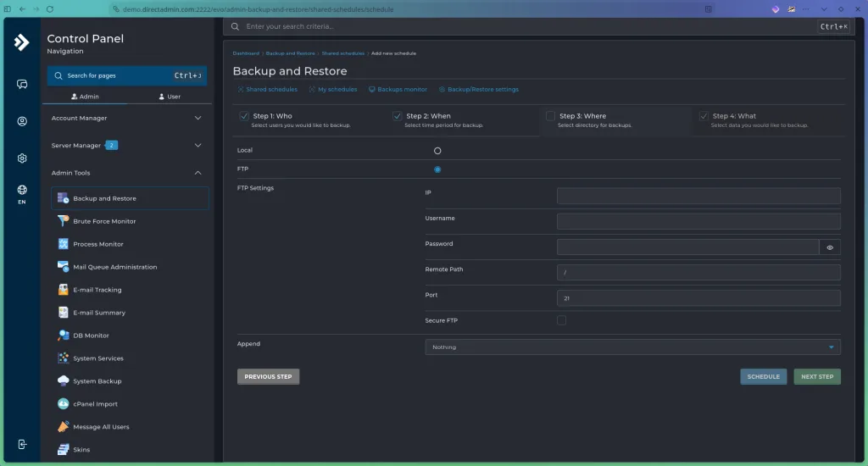Open the Backup/Restore settings tab
The image size is (868, 466).
tap(478, 89)
